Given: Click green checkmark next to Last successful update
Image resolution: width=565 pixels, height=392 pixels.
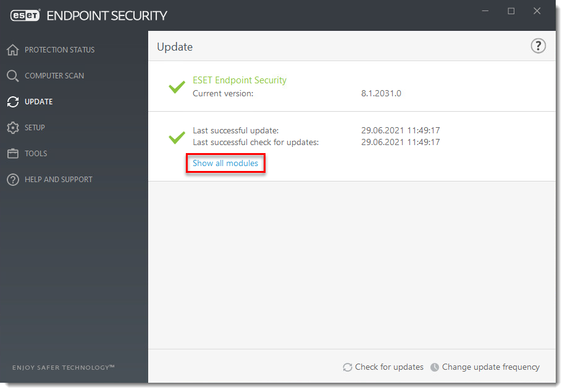Looking at the screenshot, I should click(x=177, y=137).
